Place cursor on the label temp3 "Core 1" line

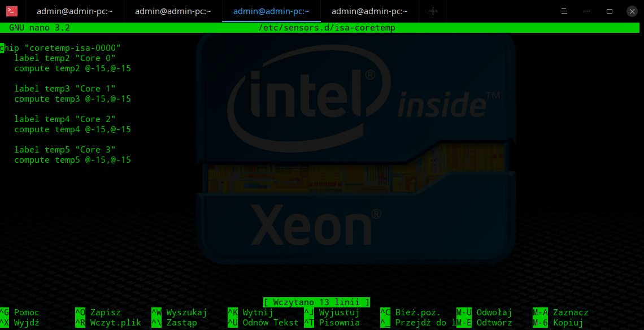pos(65,89)
